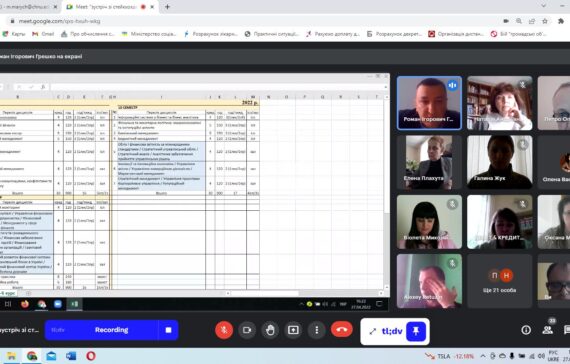Open meeting details info icon

point(526,330)
